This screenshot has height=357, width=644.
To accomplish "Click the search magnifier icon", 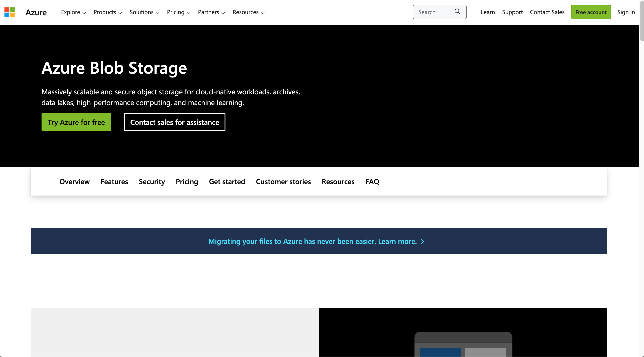I will pyautogui.click(x=457, y=11).
